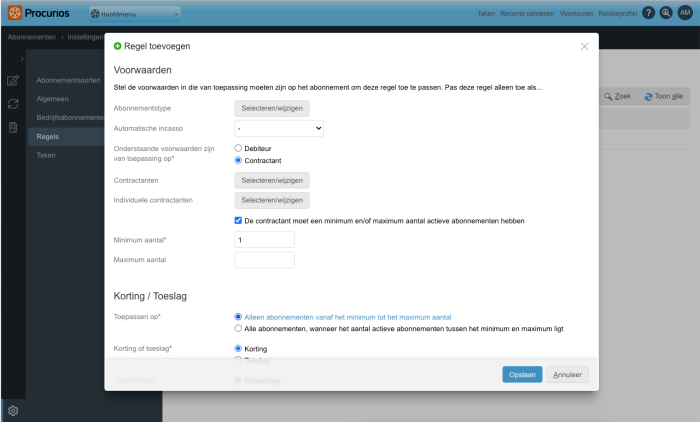Open Recente oproepen menu item
This screenshot has width=700, height=422.
pyautogui.click(x=527, y=14)
